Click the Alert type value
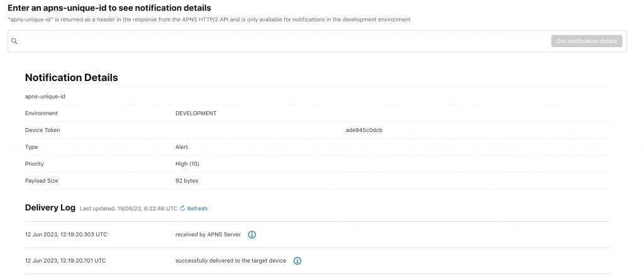This screenshot has width=644, height=277. coord(182,147)
